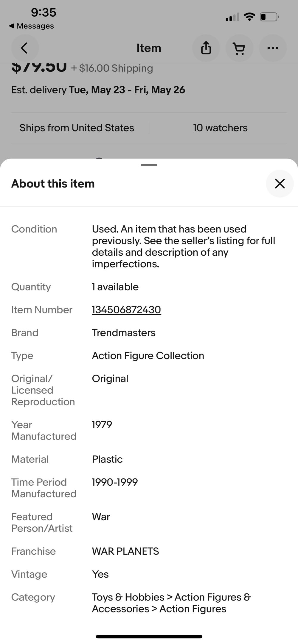The height and width of the screenshot is (644, 298).
Task: Select the brand Trendmasters value
Action: click(123, 332)
